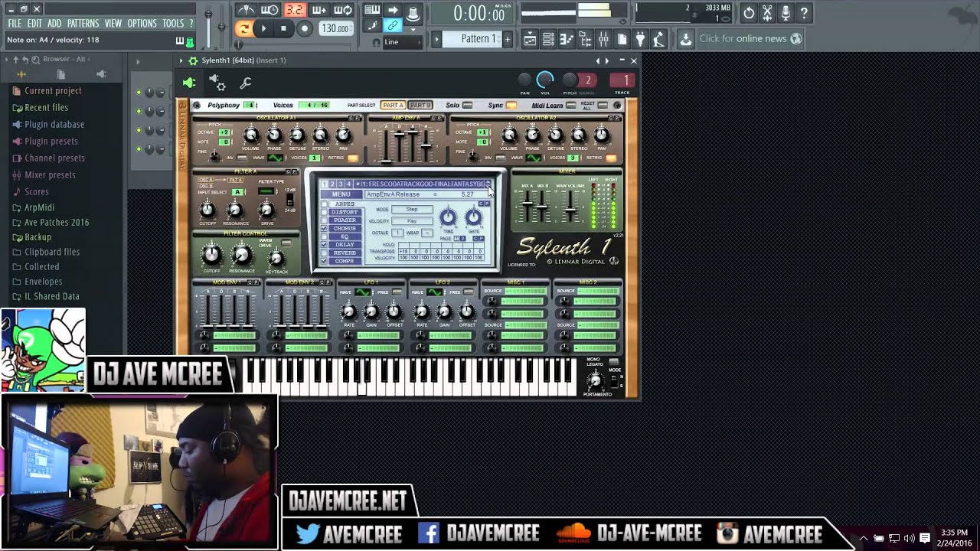Select the PART B button
Image resolution: width=980 pixels, height=551 pixels.
(420, 106)
